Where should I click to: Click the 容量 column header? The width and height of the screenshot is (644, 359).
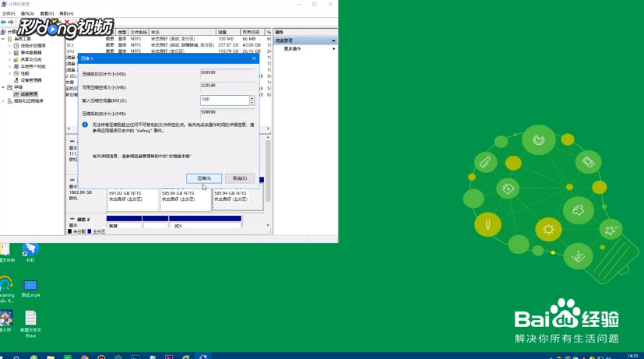click(x=228, y=32)
